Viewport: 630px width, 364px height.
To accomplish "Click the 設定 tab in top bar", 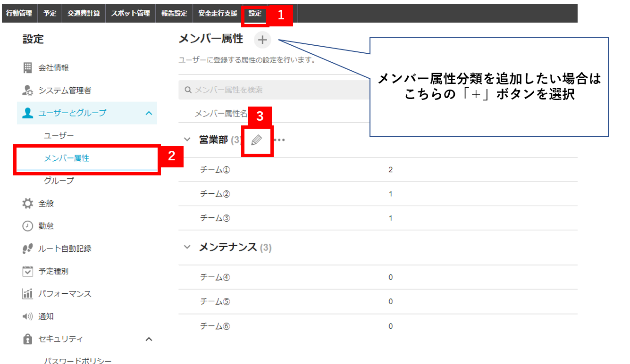I will coord(255,13).
